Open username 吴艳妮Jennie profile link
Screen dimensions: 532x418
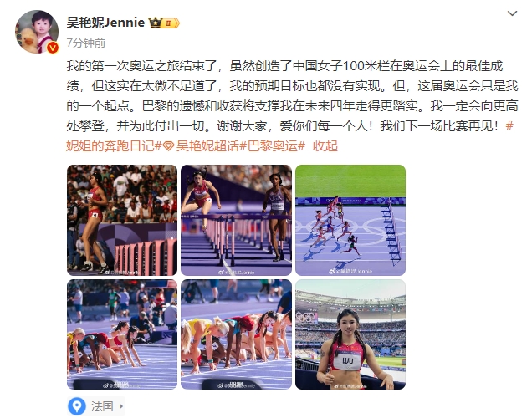[x=105, y=23]
